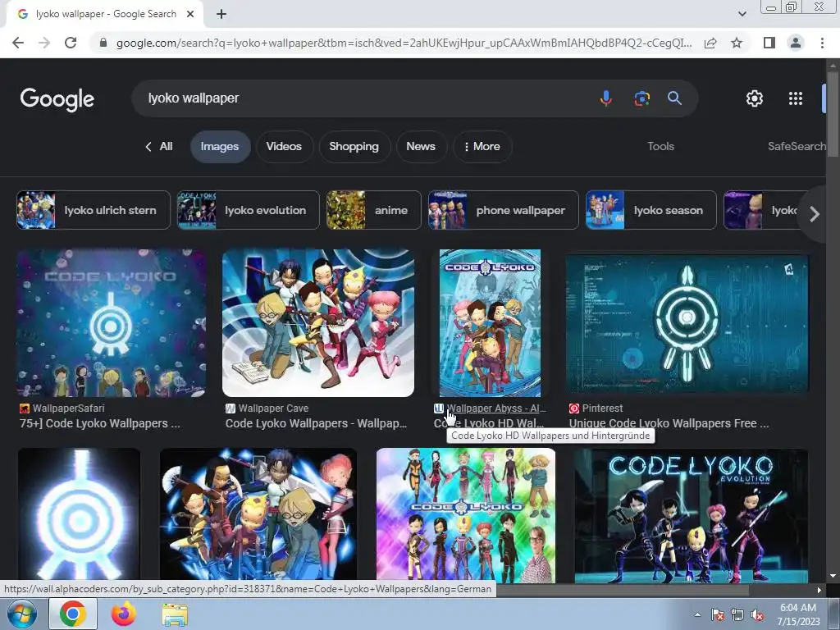840x630 pixels.
Task: Open 'Code Lyoko Wallpapers - Wallpap...' link
Action: 316,423
